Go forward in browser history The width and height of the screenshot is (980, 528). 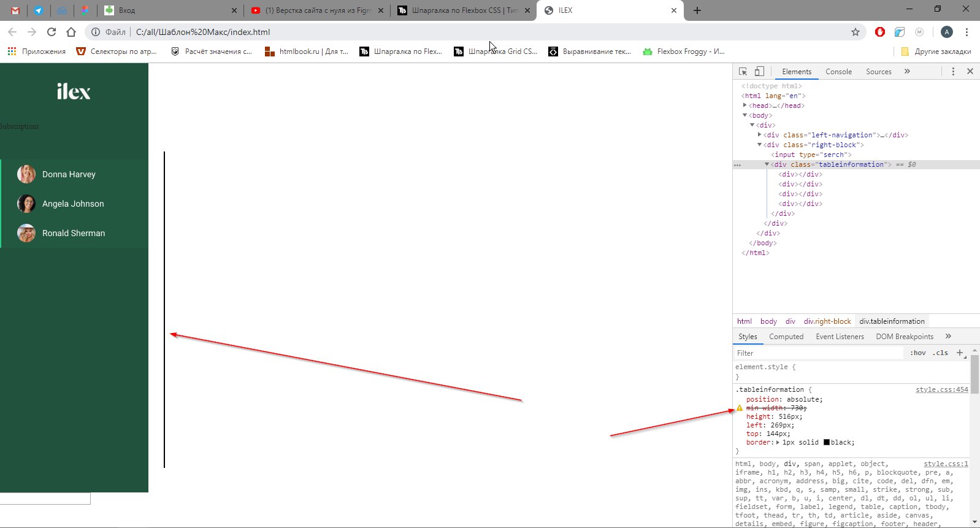coord(32,32)
